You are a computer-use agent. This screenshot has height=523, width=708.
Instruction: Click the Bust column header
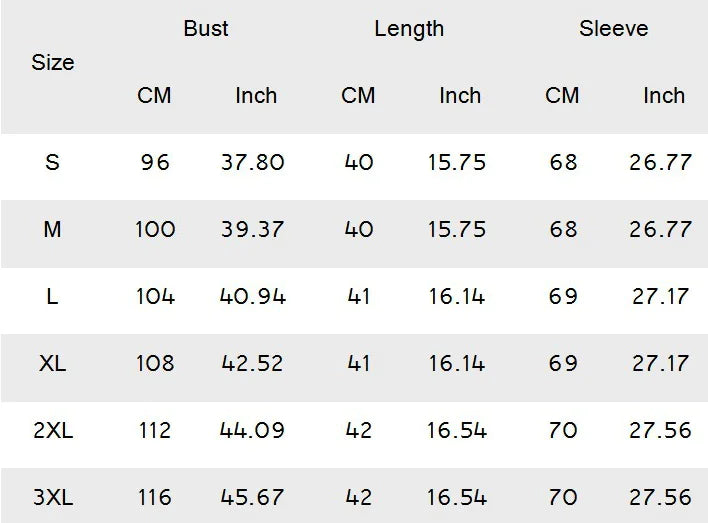tap(206, 29)
